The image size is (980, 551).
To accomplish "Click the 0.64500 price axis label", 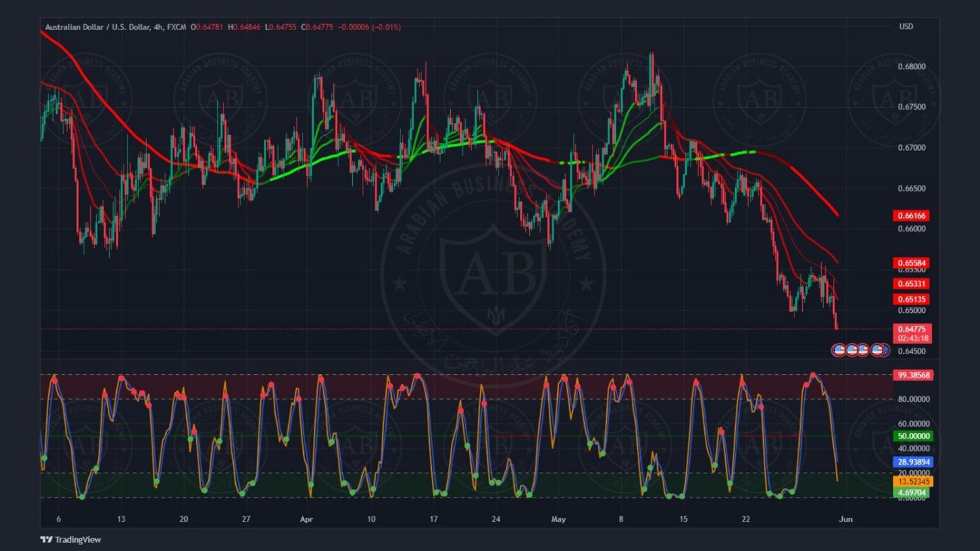I will tap(911, 351).
